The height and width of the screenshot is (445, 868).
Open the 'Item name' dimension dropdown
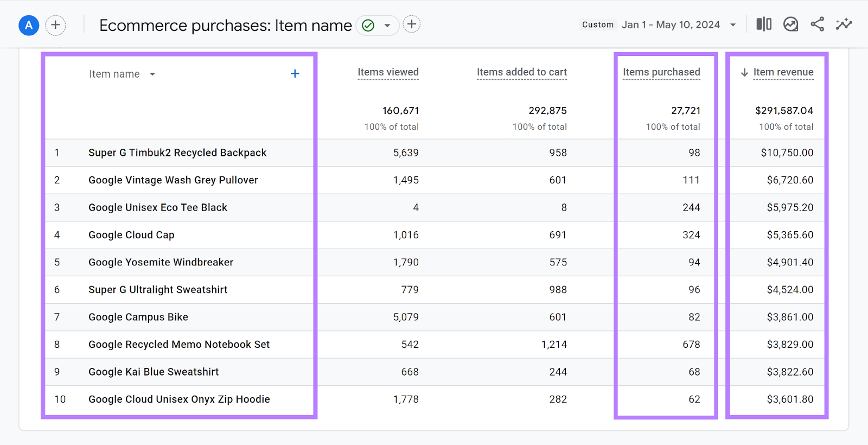pos(122,74)
